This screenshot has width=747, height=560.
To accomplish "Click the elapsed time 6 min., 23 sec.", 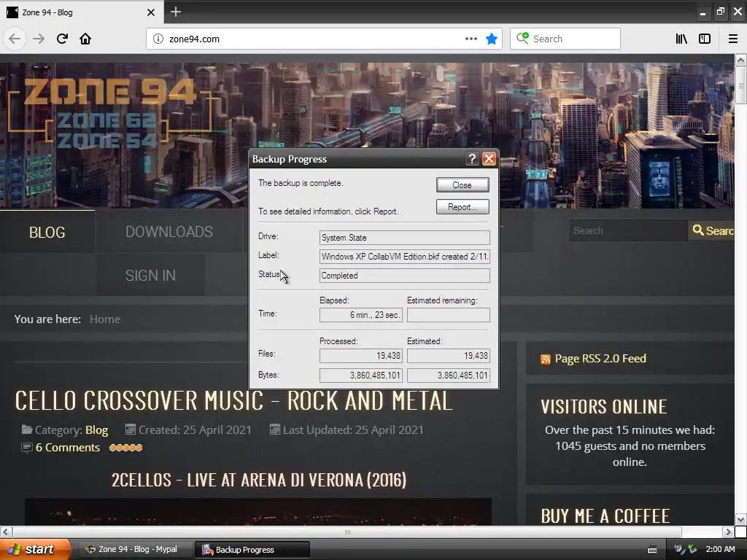I will coord(361,315).
